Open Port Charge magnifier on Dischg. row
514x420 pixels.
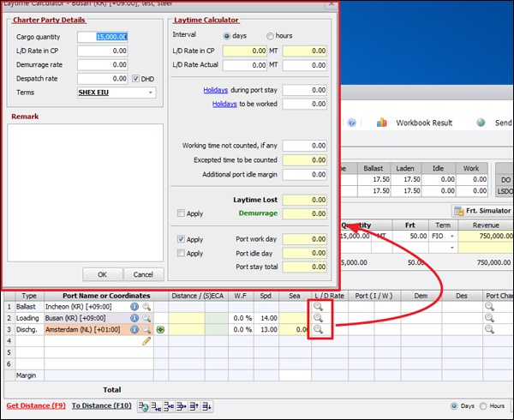click(489, 329)
